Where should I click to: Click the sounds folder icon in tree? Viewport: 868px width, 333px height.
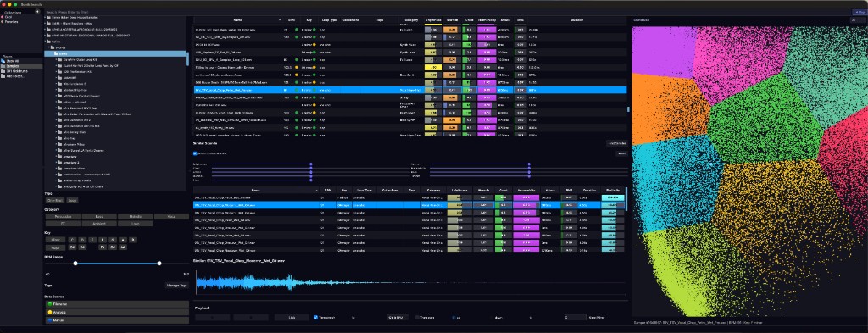point(52,47)
